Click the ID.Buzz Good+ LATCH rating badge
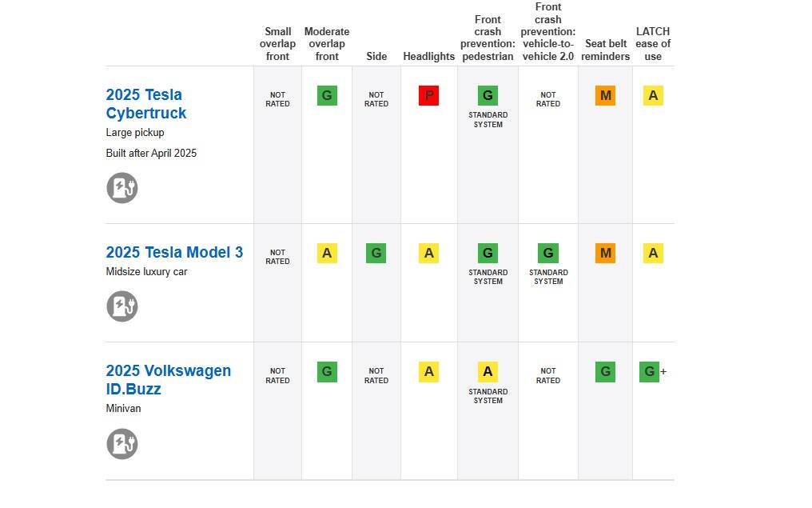 tap(650, 372)
